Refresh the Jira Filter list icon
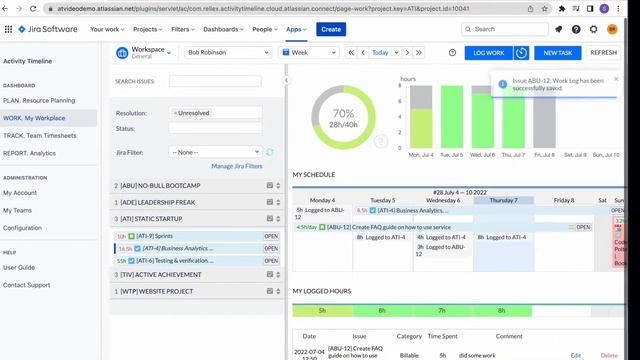 pyautogui.click(x=270, y=152)
